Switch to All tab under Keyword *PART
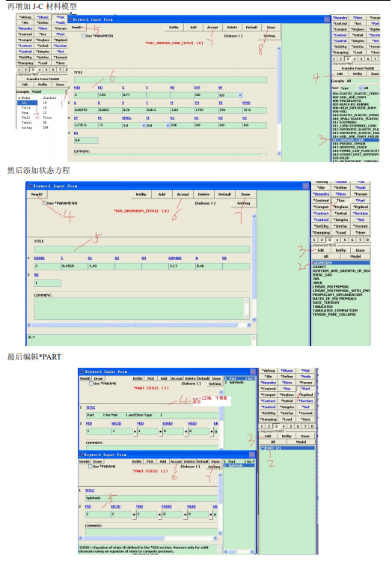This screenshot has height=570, width=392. point(273,442)
